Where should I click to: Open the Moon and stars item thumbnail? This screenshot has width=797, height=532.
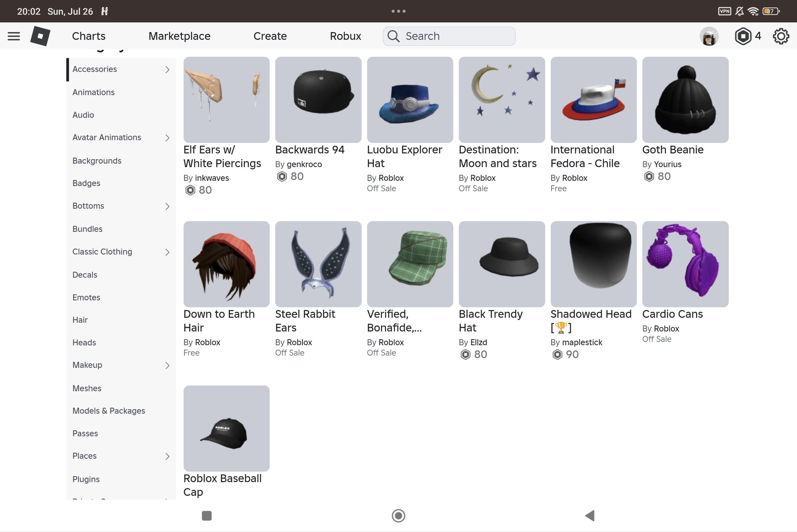[502, 100]
